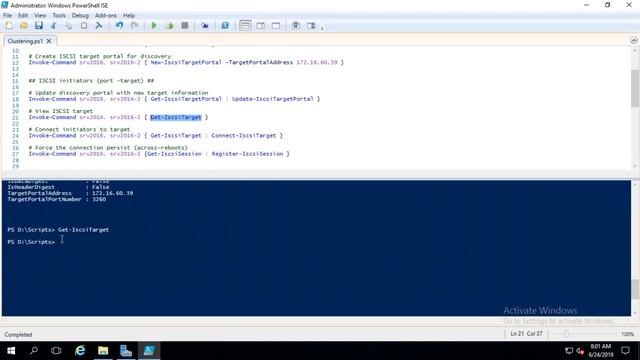Screen dimensions: 640x360
Task: Open the Windows Start menu
Action: point(11,351)
